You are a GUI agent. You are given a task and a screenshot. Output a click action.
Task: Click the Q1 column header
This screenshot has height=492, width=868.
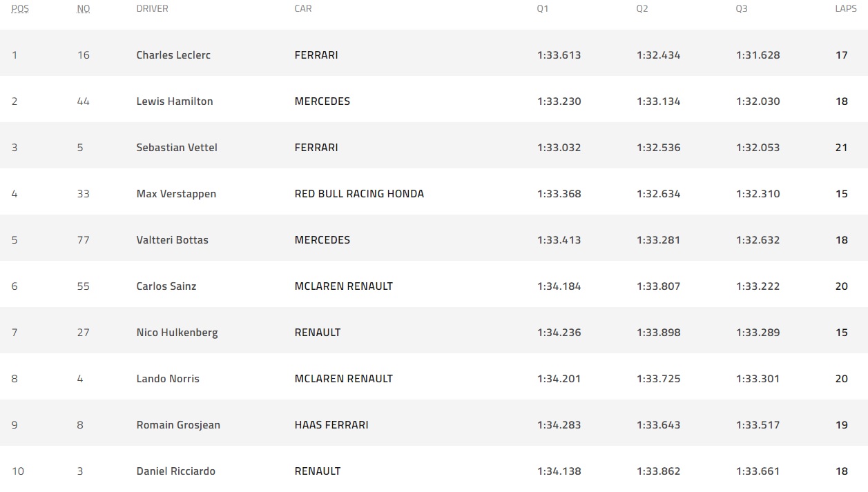pos(543,9)
